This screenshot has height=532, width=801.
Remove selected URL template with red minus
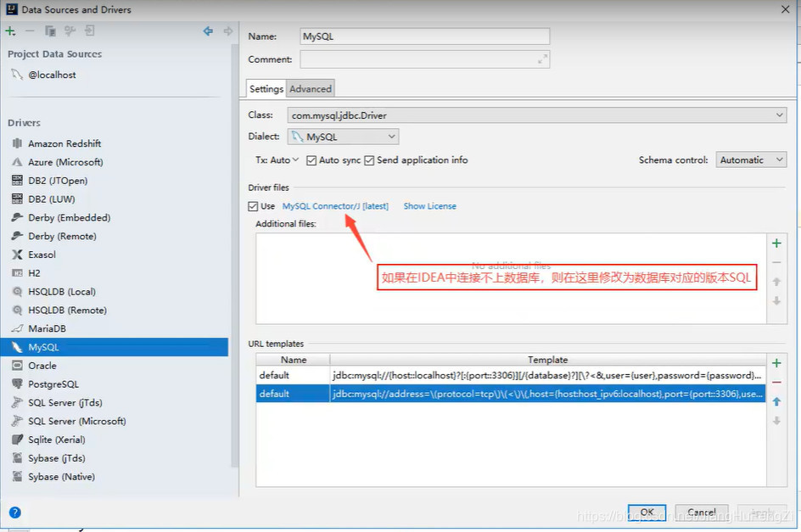tap(776, 383)
